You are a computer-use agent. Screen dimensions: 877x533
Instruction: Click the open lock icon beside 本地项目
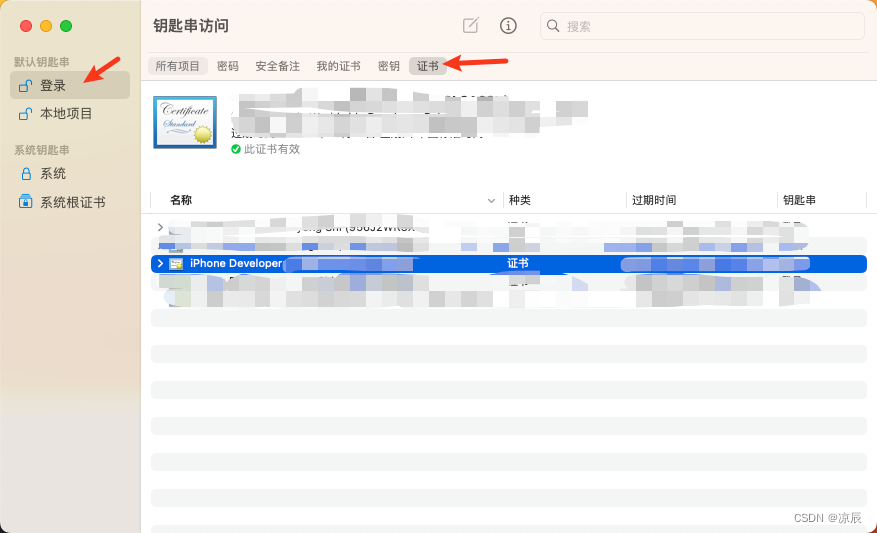point(25,114)
